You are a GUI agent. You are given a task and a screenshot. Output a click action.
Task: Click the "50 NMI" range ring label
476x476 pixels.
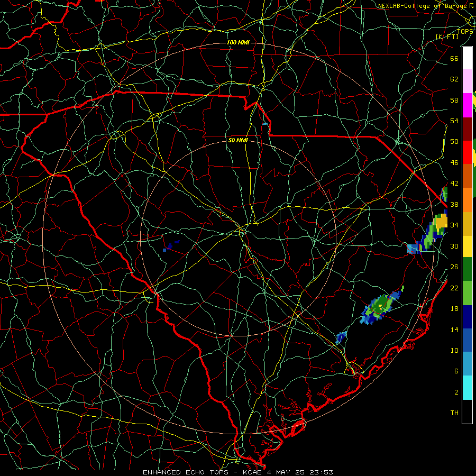(238, 140)
